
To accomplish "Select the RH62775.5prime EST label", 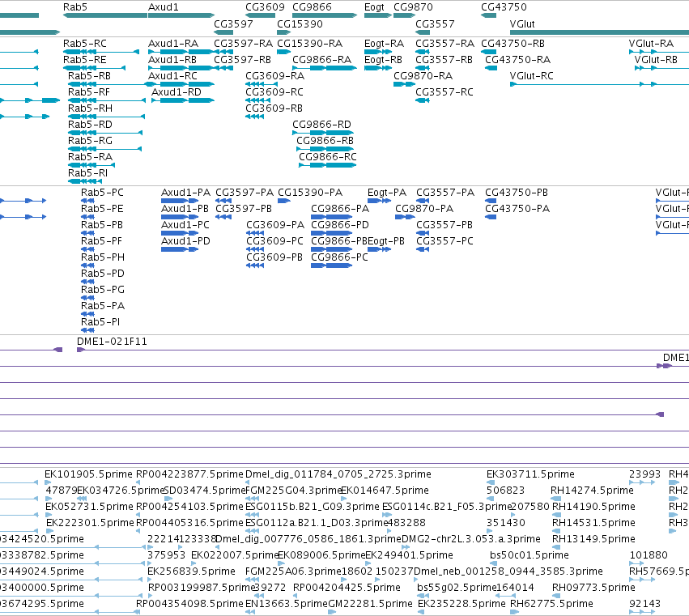I will tap(551, 604).
